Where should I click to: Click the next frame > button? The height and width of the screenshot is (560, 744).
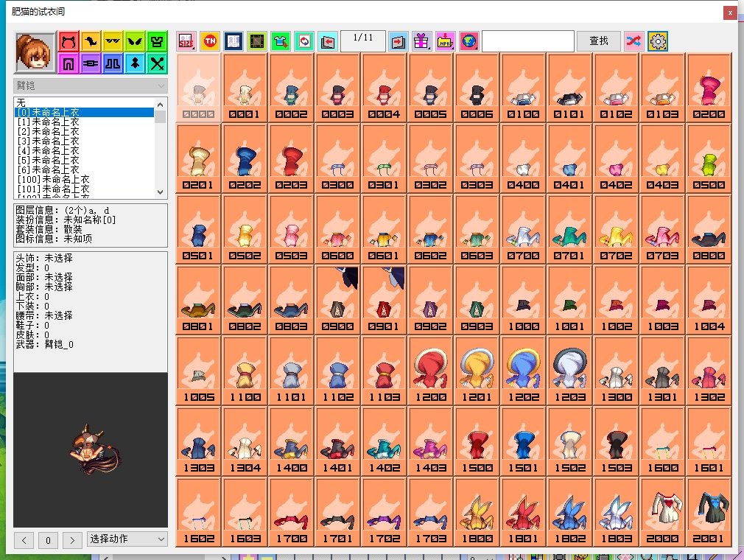pos(72,540)
